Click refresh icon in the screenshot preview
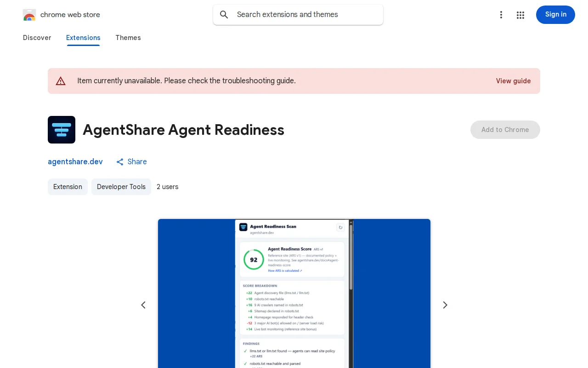The width and height of the screenshot is (588, 368). pos(340,227)
